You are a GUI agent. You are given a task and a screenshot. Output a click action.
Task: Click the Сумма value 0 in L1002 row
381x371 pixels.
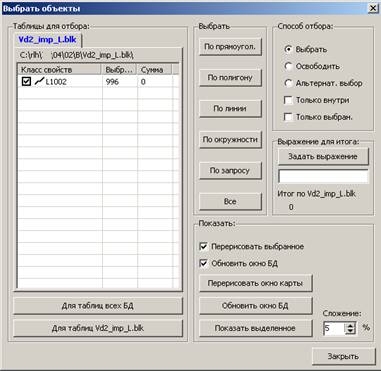[143, 82]
